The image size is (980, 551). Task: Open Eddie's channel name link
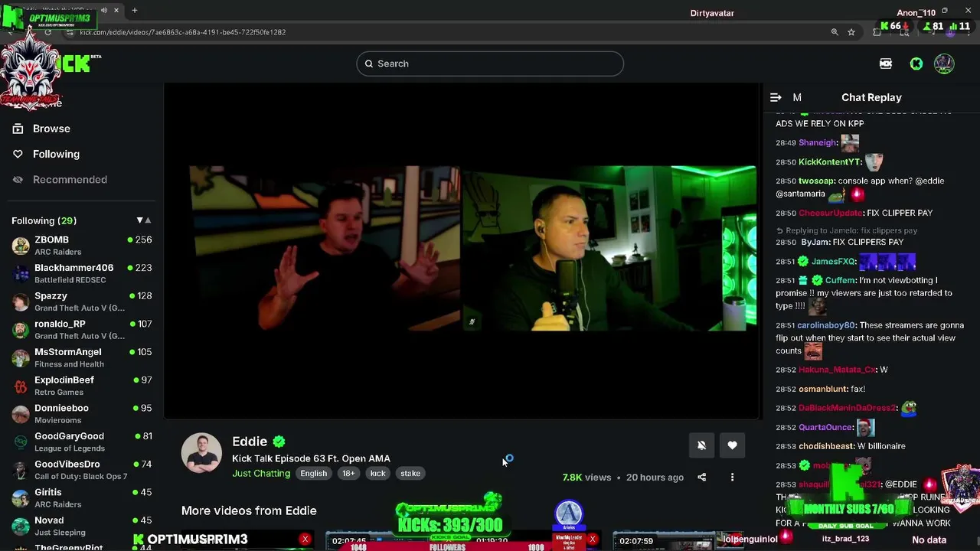tap(250, 442)
